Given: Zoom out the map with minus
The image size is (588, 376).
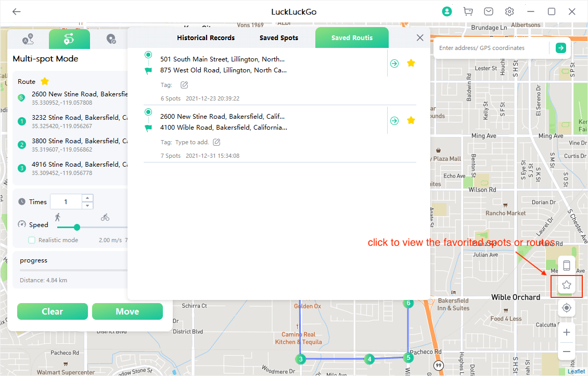Looking at the screenshot, I should click(567, 352).
